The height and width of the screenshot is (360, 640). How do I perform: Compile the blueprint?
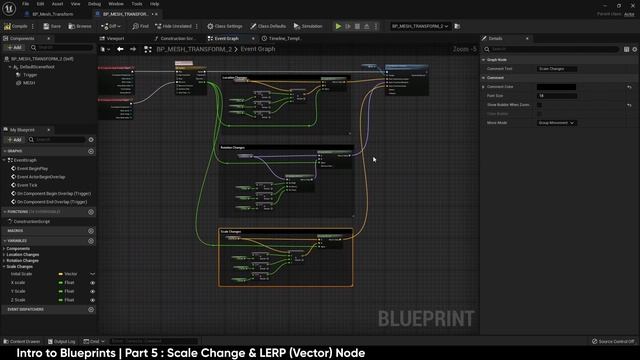pyautogui.click(x=16, y=26)
